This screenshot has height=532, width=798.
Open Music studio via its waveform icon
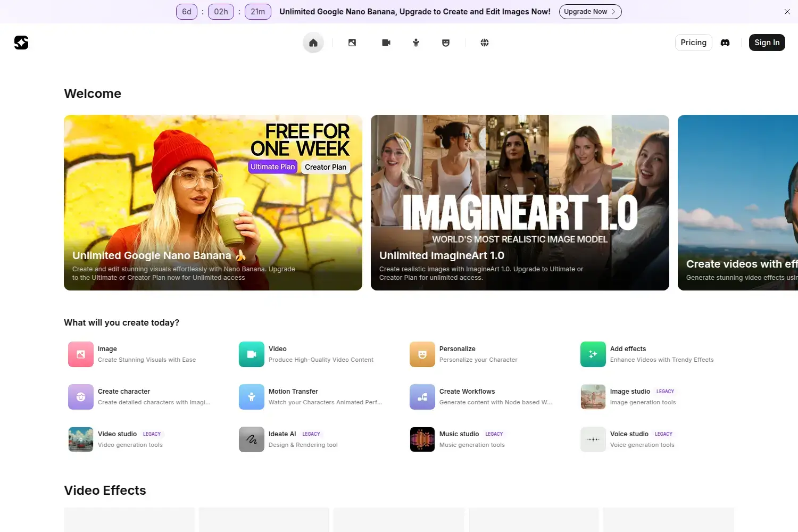coord(422,439)
